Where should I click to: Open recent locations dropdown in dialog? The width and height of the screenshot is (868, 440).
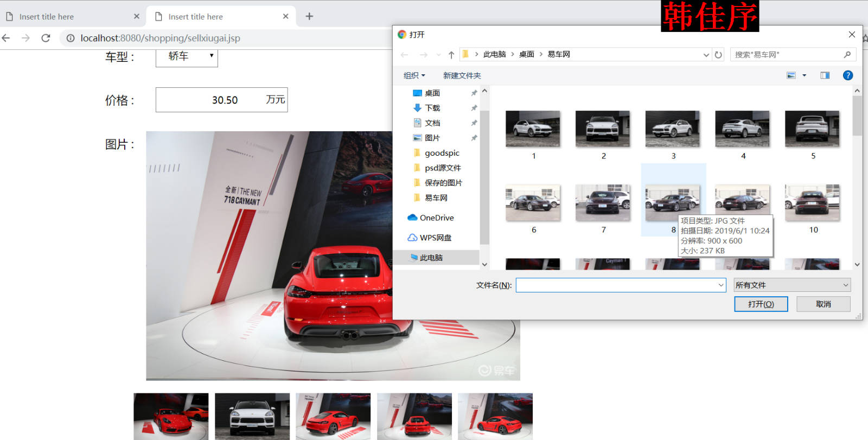tap(438, 55)
